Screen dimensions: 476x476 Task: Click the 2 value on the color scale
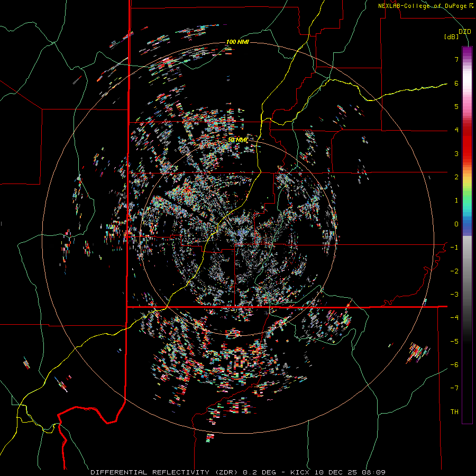(456, 177)
